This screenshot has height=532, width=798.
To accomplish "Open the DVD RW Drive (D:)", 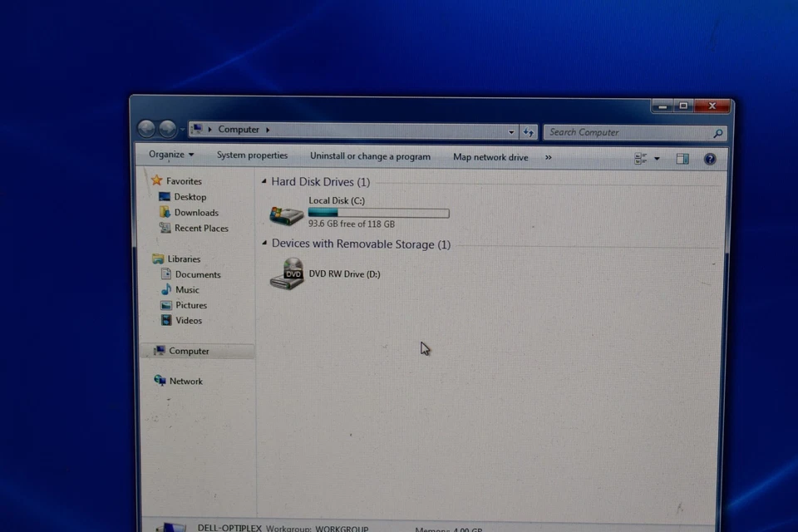I will (x=344, y=273).
